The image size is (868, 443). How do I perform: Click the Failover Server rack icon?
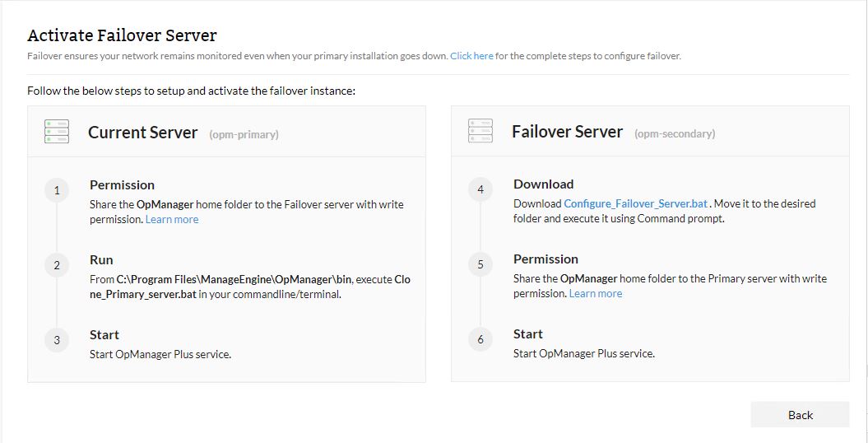click(x=480, y=132)
